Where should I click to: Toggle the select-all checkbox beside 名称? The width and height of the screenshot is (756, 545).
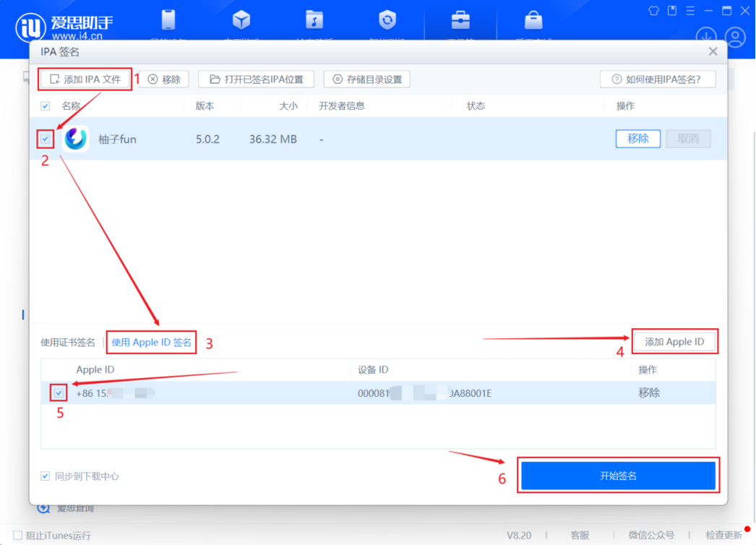46,106
